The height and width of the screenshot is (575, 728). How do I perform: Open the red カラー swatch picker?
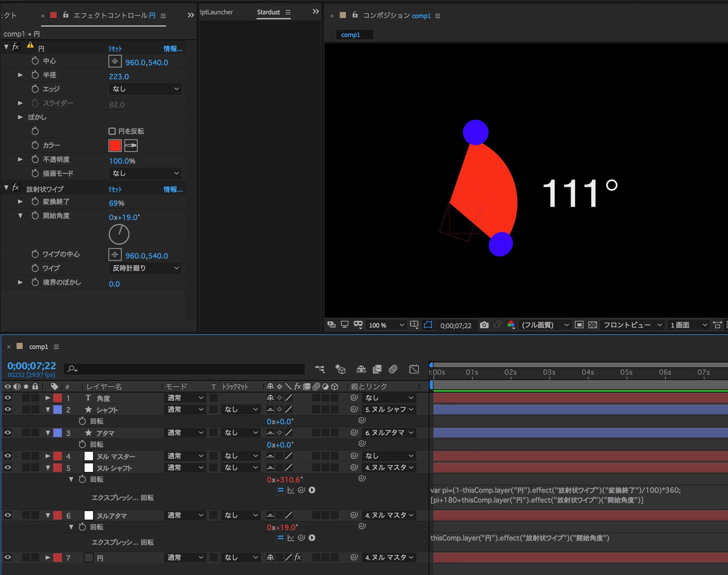(x=115, y=146)
